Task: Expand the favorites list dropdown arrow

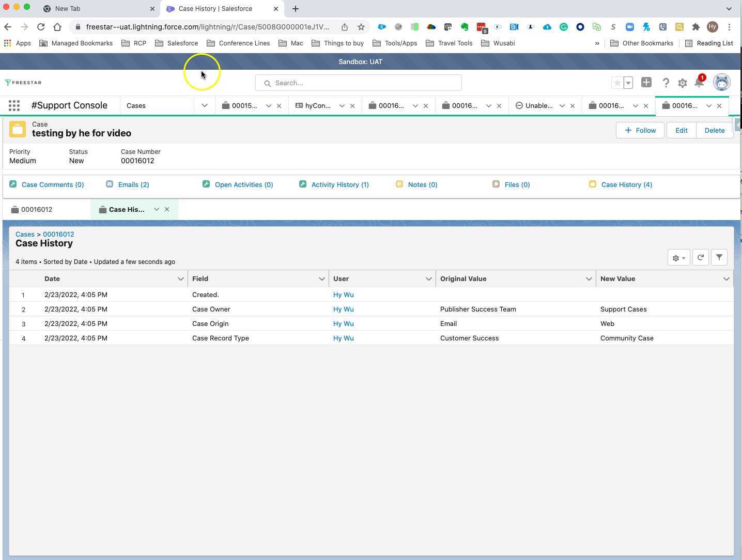Action: [x=628, y=83]
